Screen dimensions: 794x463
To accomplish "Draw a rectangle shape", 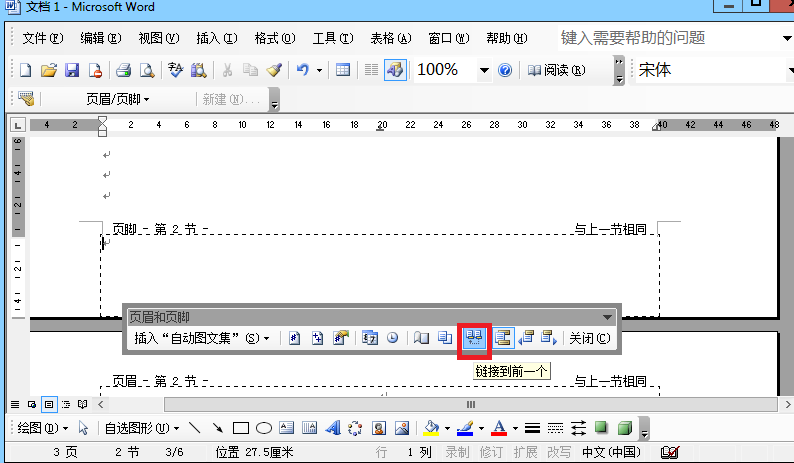I will pos(241,428).
